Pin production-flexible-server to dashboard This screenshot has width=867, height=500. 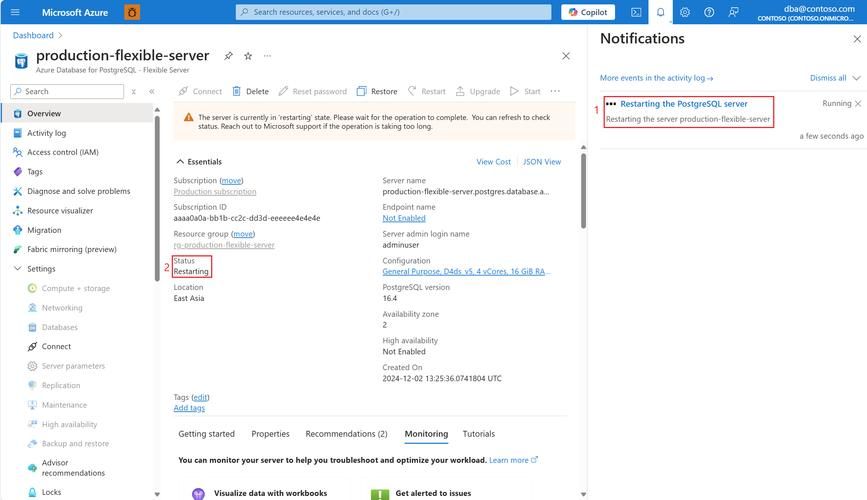tap(229, 56)
